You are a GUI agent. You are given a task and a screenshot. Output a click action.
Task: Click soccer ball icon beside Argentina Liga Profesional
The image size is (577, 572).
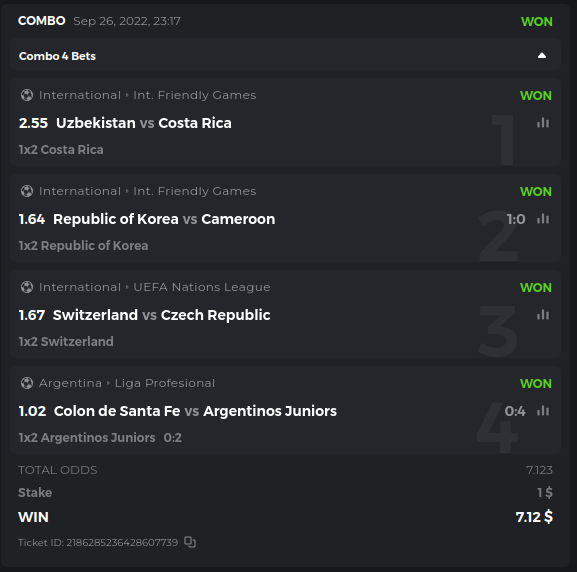(27, 383)
